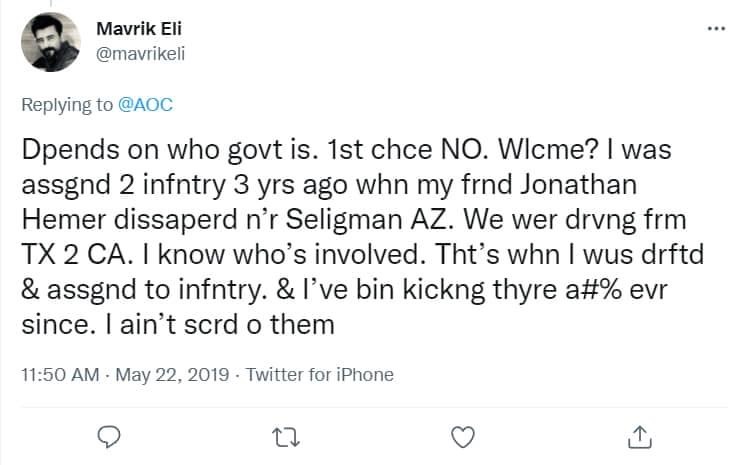Open the three-dot more options menu

715,29
